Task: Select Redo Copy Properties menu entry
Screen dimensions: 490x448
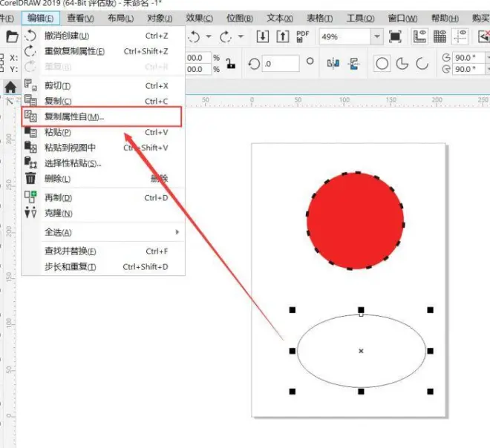Action: coord(103,51)
